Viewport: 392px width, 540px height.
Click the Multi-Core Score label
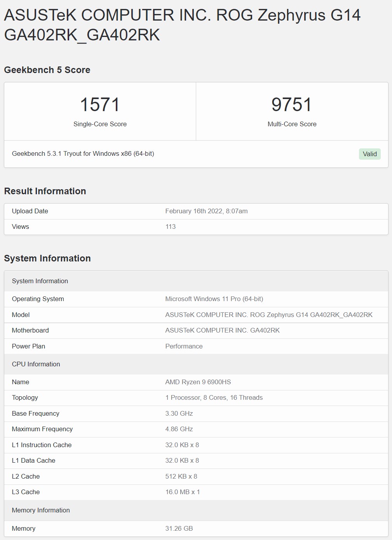click(292, 124)
